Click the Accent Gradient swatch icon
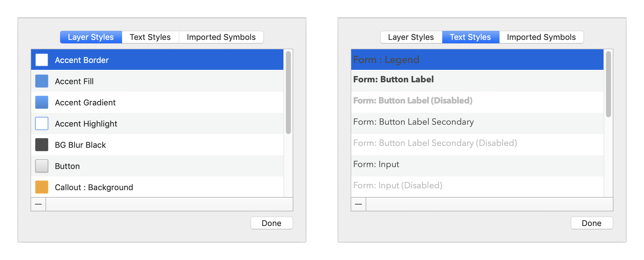This screenshot has width=644, height=260. [42, 102]
